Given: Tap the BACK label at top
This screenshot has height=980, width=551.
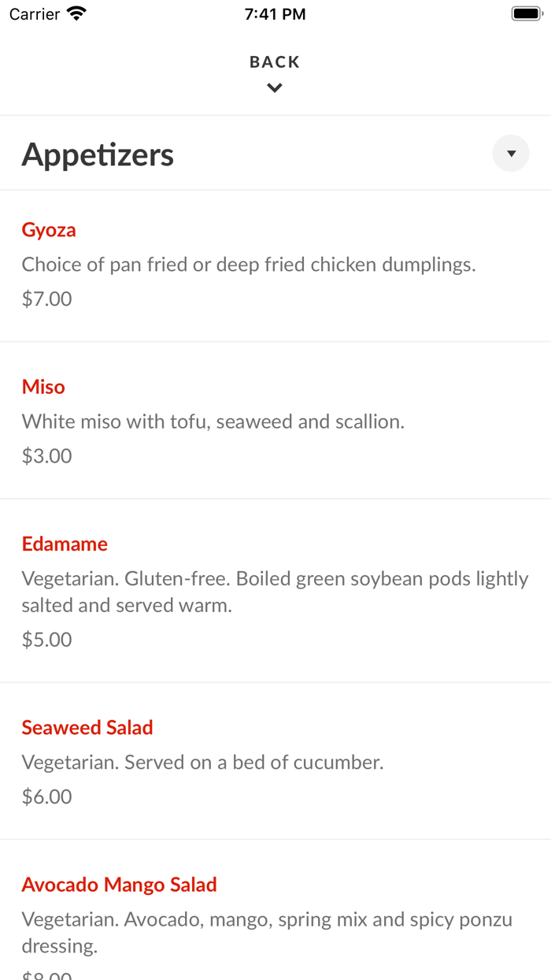Looking at the screenshot, I should [x=275, y=62].
